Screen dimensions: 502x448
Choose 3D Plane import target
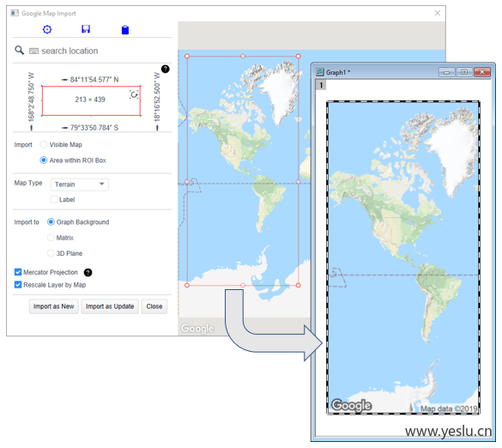(51, 253)
